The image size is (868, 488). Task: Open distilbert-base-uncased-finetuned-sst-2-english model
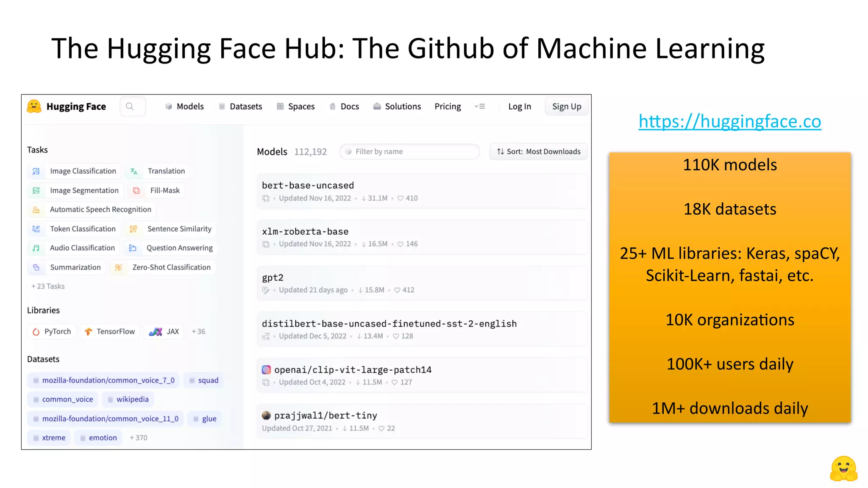422,330
